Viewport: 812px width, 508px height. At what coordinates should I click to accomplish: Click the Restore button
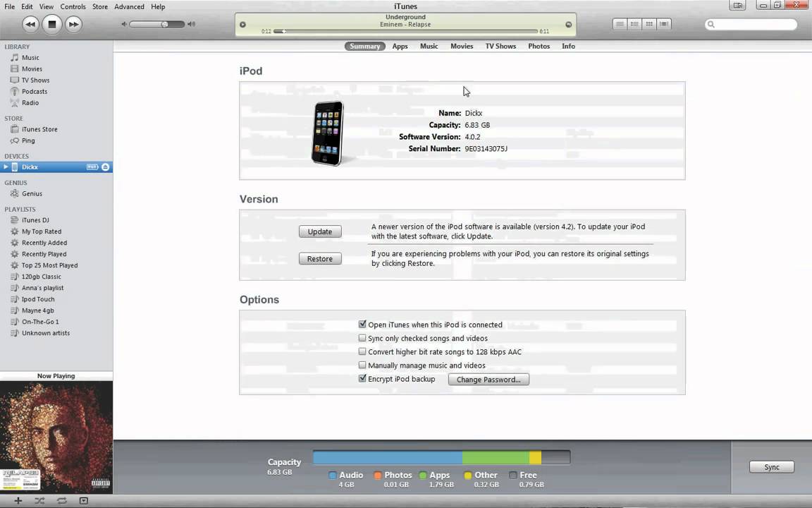point(320,259)
